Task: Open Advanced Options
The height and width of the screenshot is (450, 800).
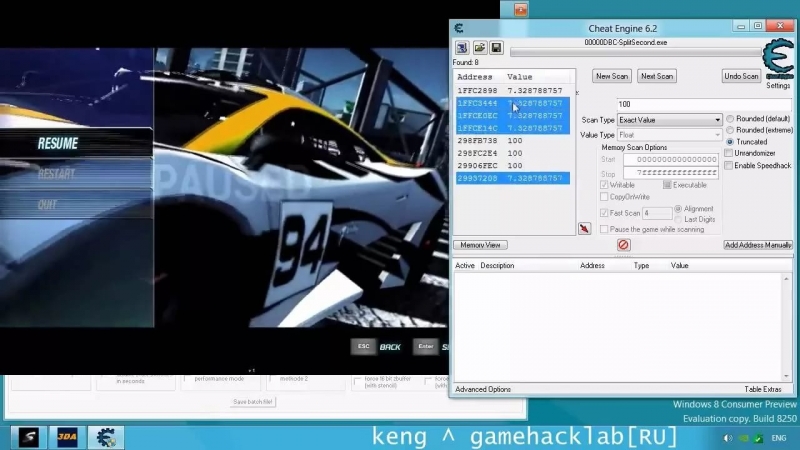Action: 483,389
